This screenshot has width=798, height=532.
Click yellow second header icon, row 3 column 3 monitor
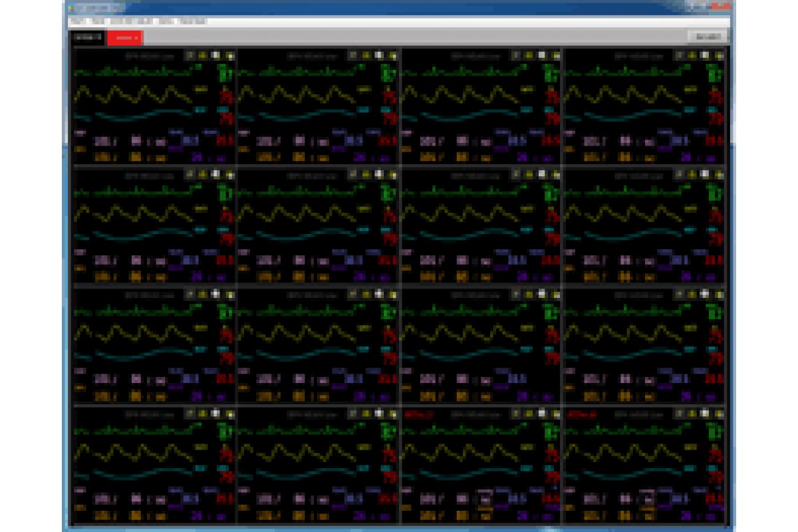529,294
